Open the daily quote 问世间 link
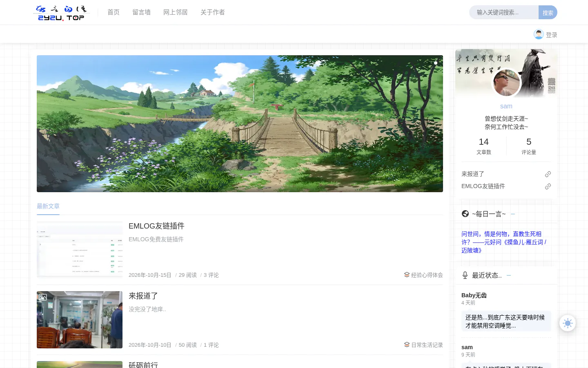Screen dimensions: 588x368 504,242
